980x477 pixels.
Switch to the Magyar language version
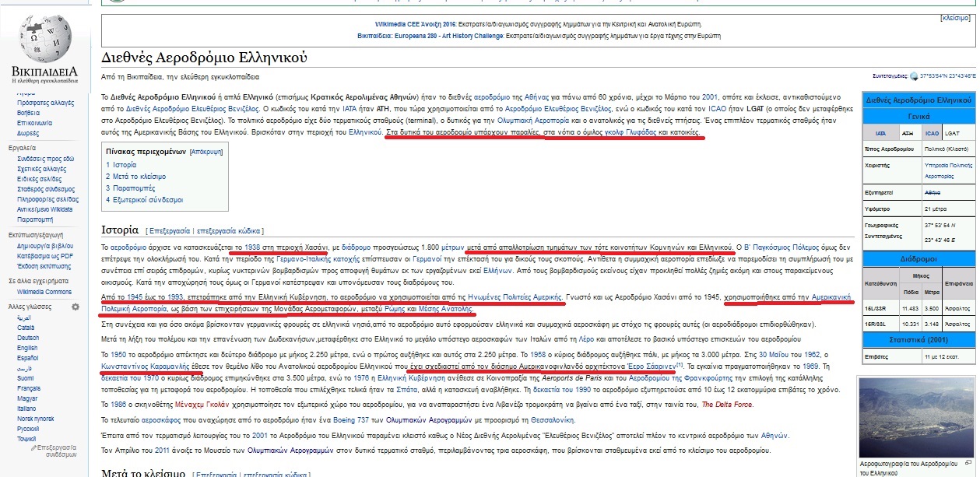tap(27, 398)
